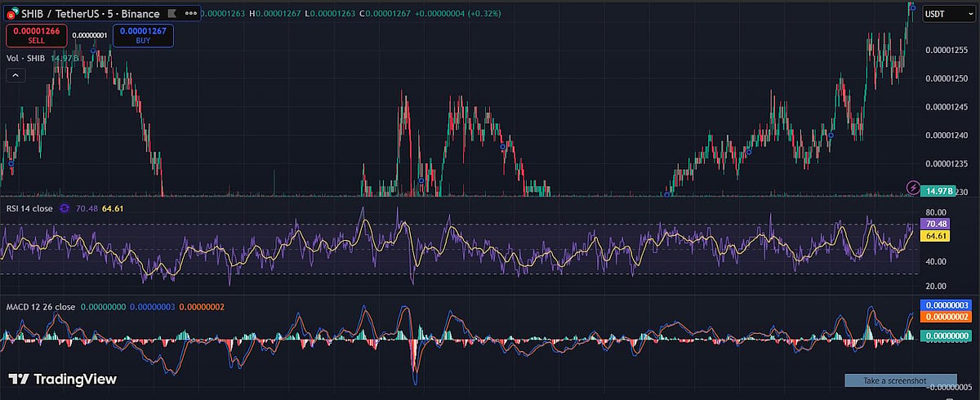This screenshot has width=980, height=400.
Task: Click the orange 0.00000002 signal axis tag
Action: coord(944,316)
